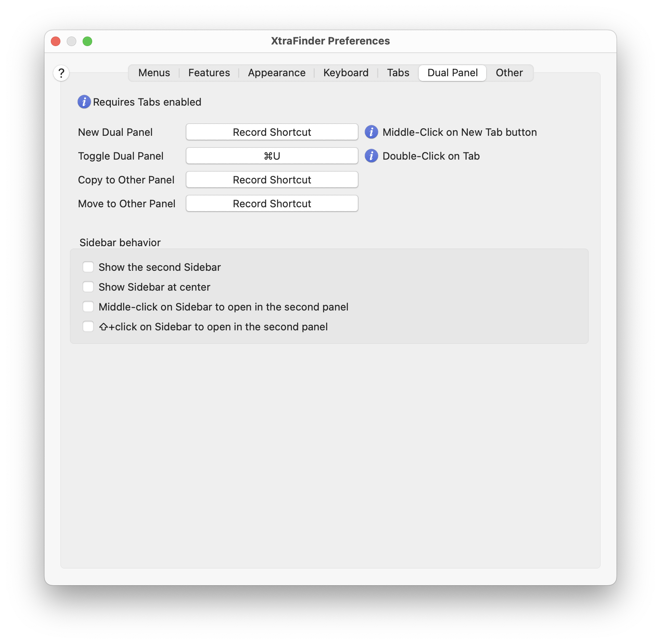Select the Dual Panel tab
Image resolution: width=661 pixels, height=644 pixels.
tap(452, 73)
